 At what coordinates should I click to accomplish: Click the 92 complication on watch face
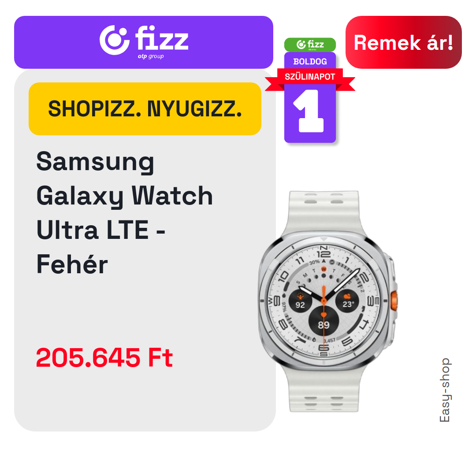click(x=300, y=301)
